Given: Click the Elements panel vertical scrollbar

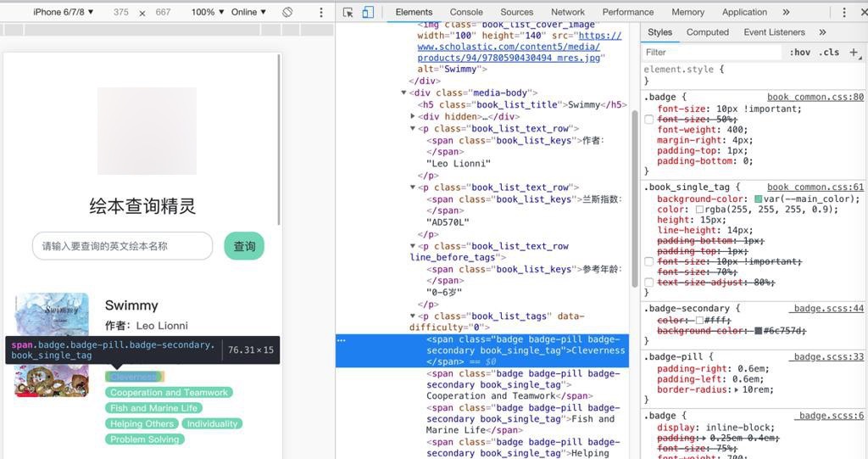Looking at the screenshot, I should pos(634,199).
